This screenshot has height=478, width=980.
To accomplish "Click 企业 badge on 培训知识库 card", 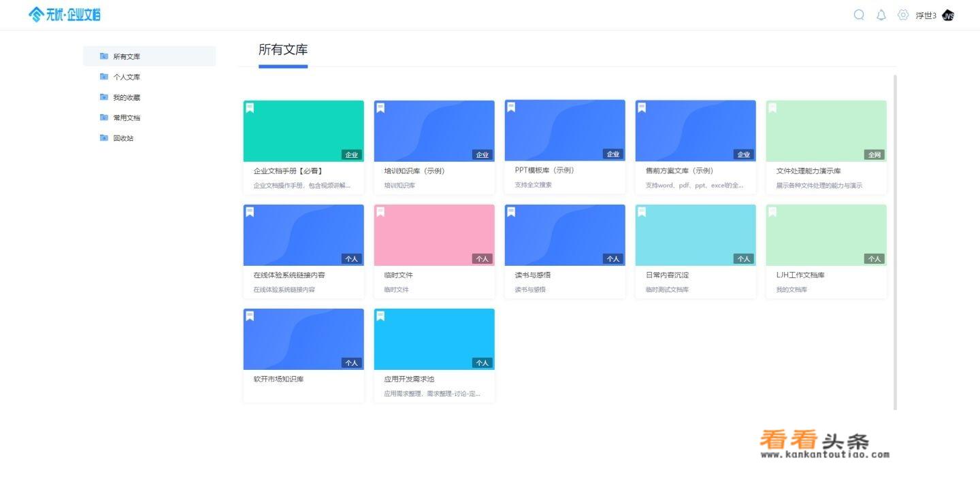I will [483, 154].
